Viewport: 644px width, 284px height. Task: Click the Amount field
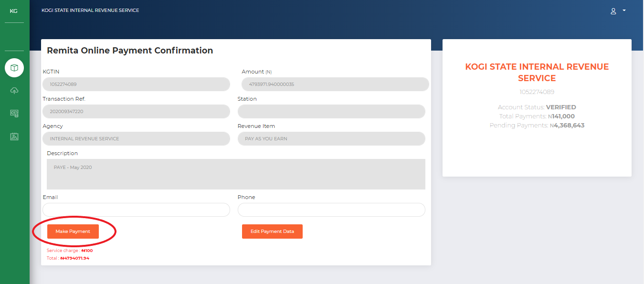(335, 84)
